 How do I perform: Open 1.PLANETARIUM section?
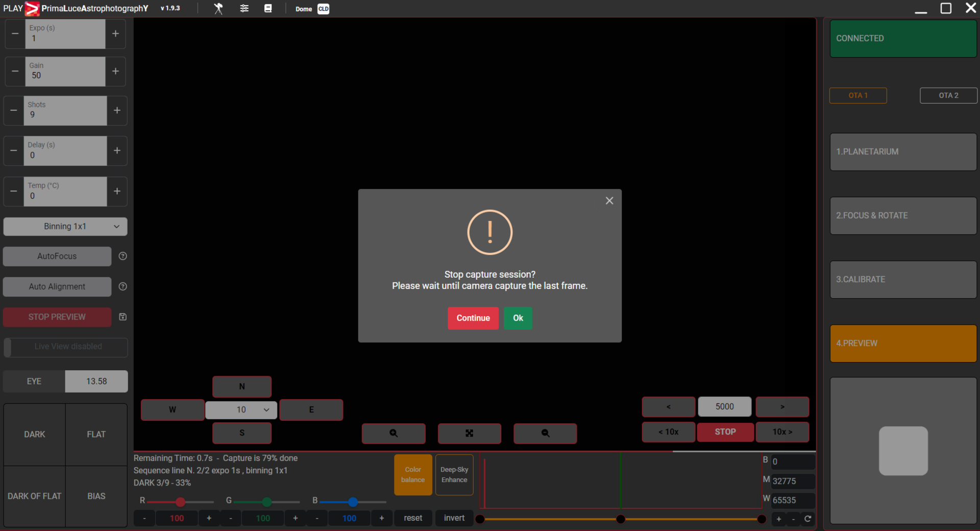tap(903, 152)
